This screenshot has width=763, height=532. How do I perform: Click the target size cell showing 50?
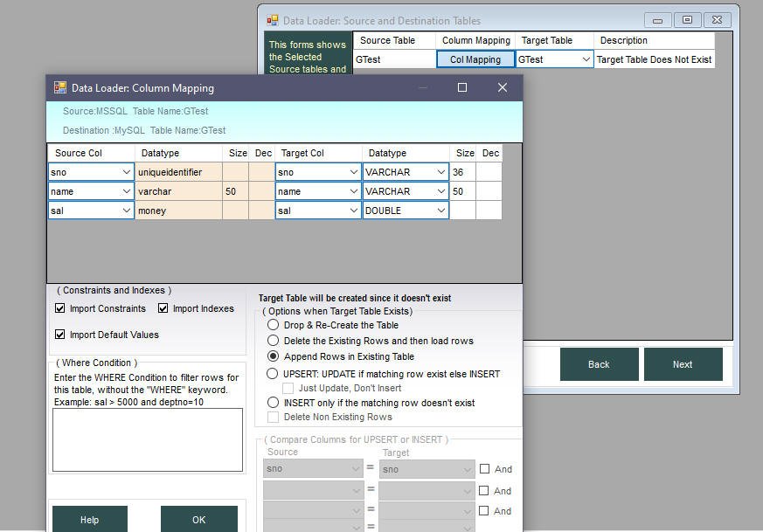462,191
